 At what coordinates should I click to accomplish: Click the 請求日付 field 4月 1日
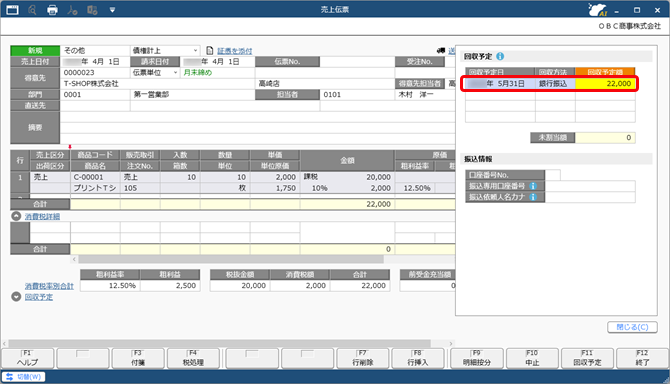point(218,62)
